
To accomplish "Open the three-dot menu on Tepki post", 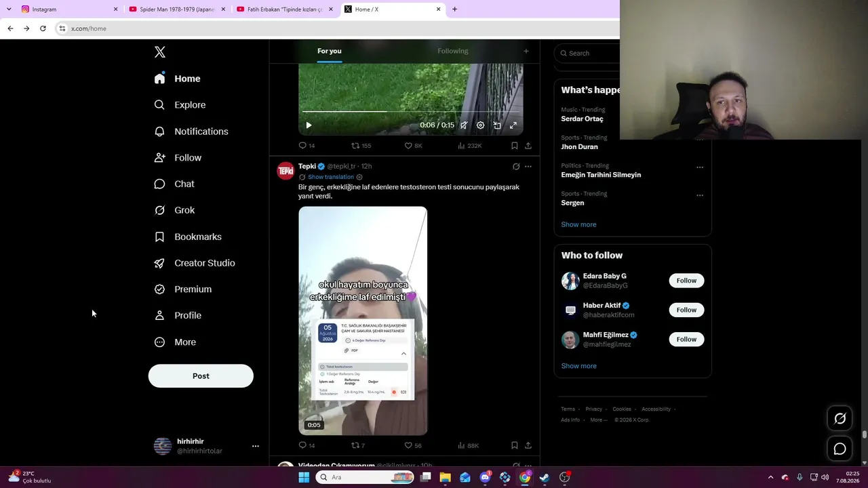I will tap(528, 167).
